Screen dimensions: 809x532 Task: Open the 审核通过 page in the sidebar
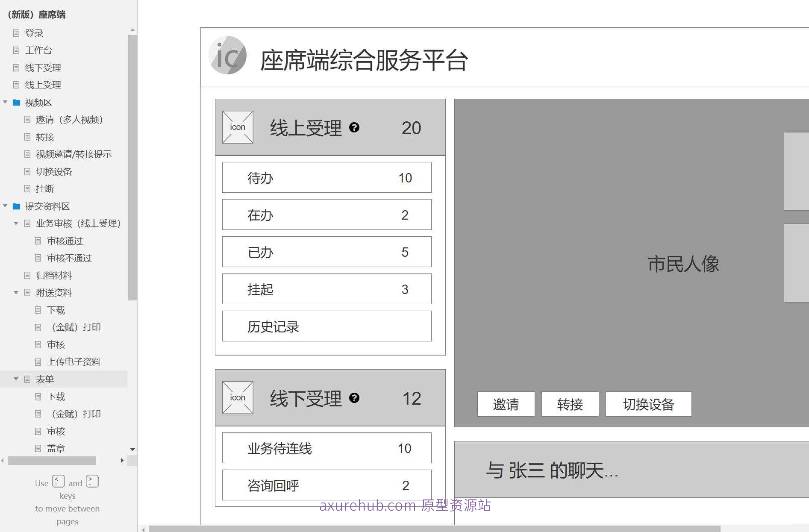(x=65, y=241)
